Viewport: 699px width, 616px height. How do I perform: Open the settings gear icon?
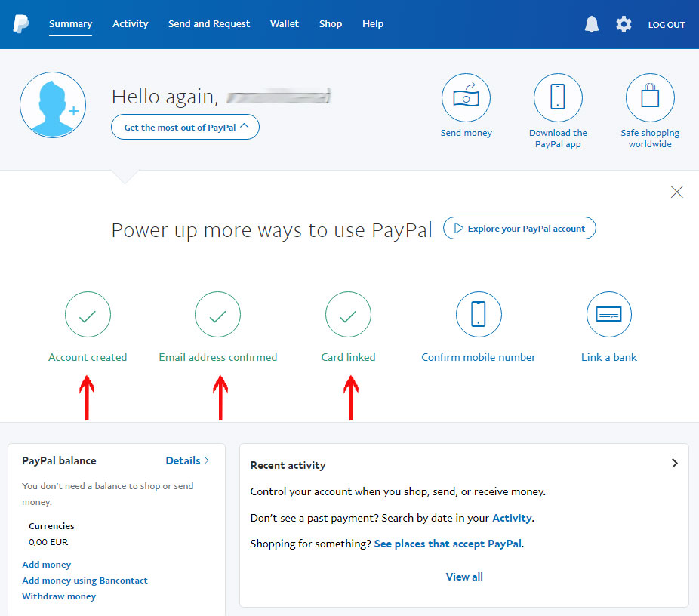click(x=624, y=23)
